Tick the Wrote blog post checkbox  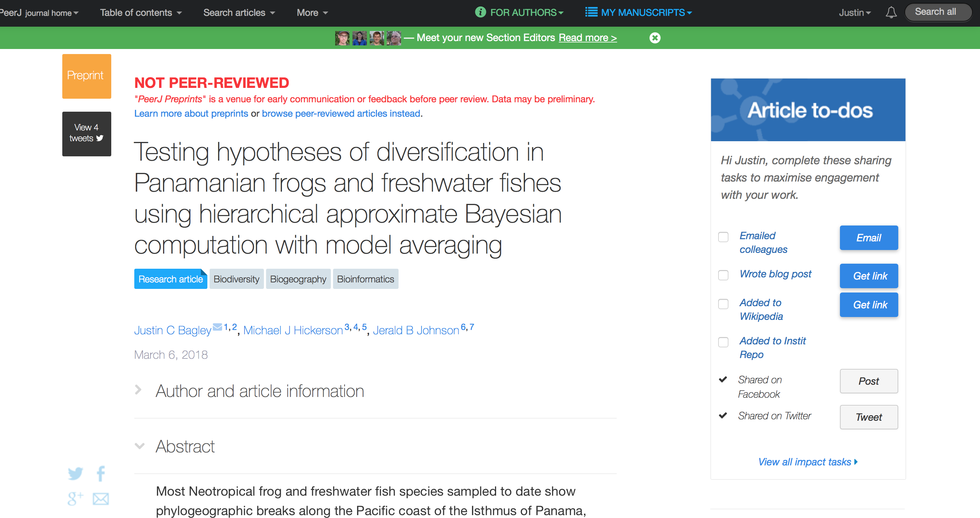tap(723, 275)
